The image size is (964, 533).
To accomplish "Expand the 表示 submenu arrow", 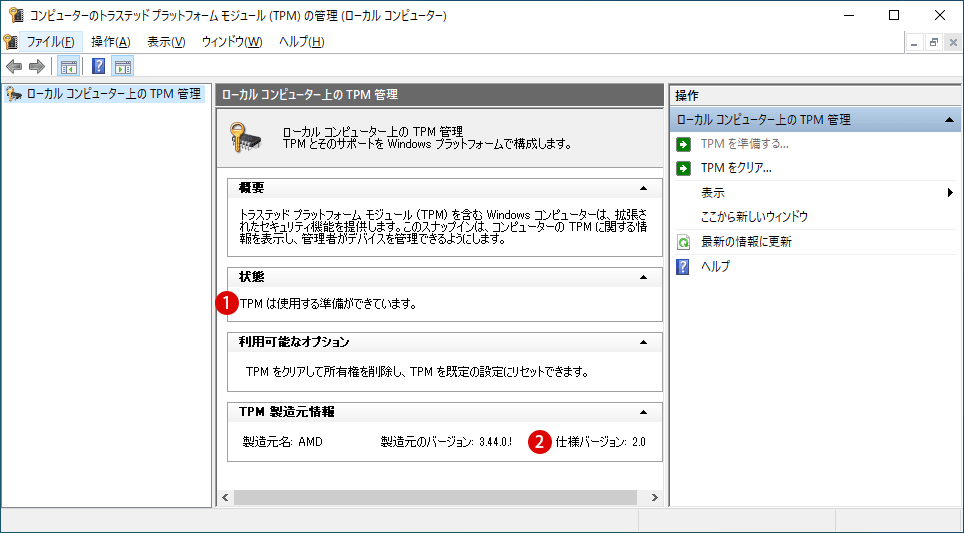I will [x=950, y=193].
